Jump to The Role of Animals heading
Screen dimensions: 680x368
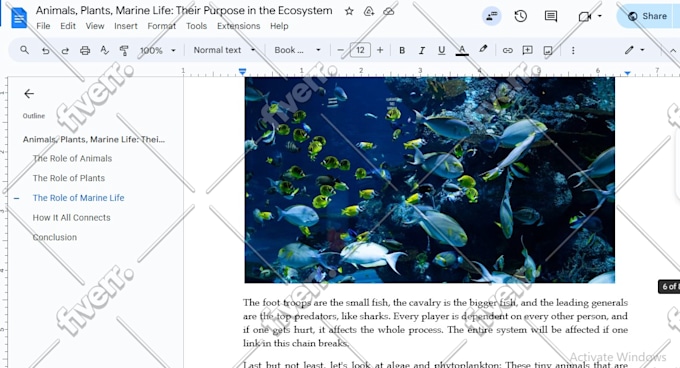(72, 159)
